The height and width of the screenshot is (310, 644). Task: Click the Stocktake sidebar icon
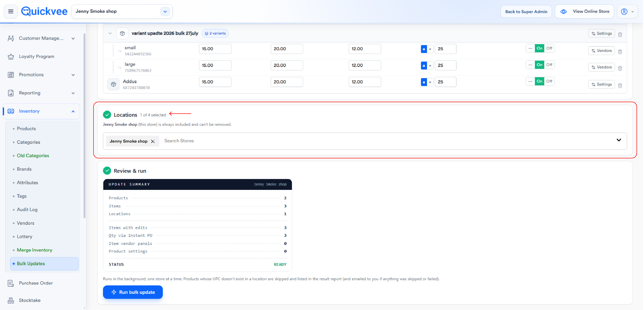pyautogui.click(x=11, y=300)
